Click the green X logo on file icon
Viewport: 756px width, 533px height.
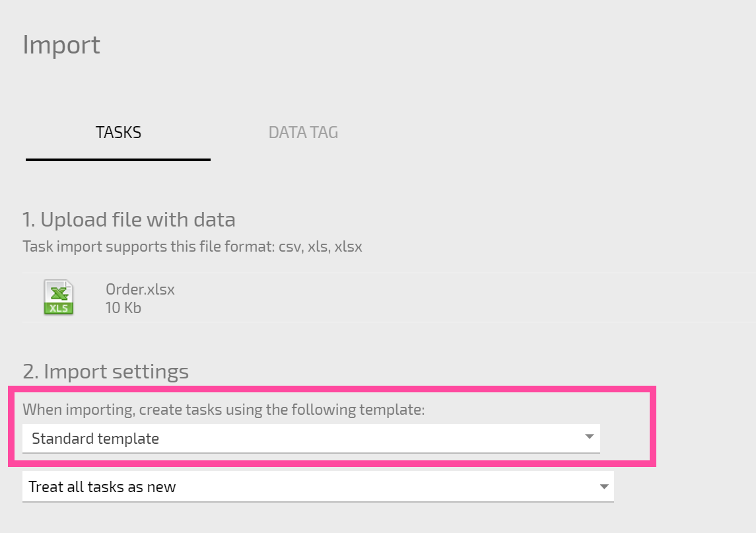pos(59,293)
